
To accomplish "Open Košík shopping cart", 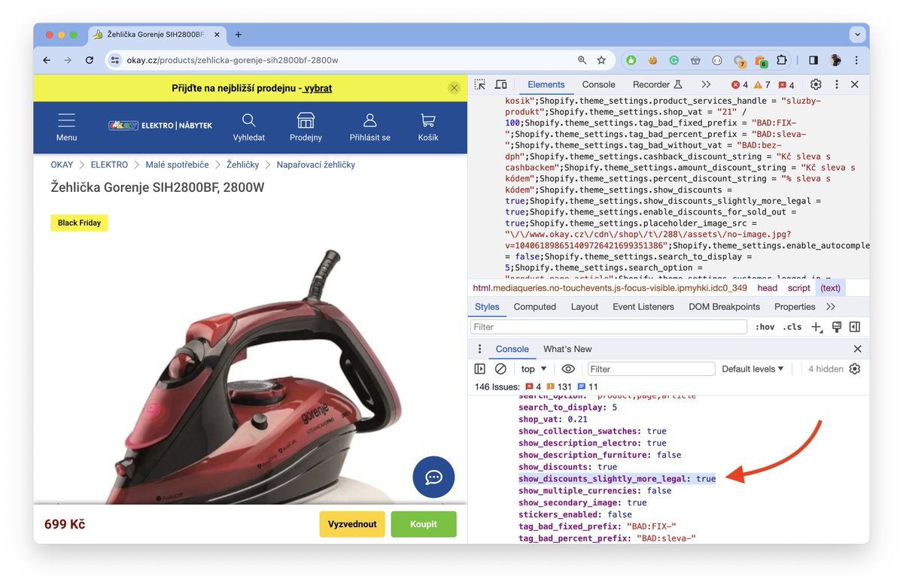I will coord(428,127).
